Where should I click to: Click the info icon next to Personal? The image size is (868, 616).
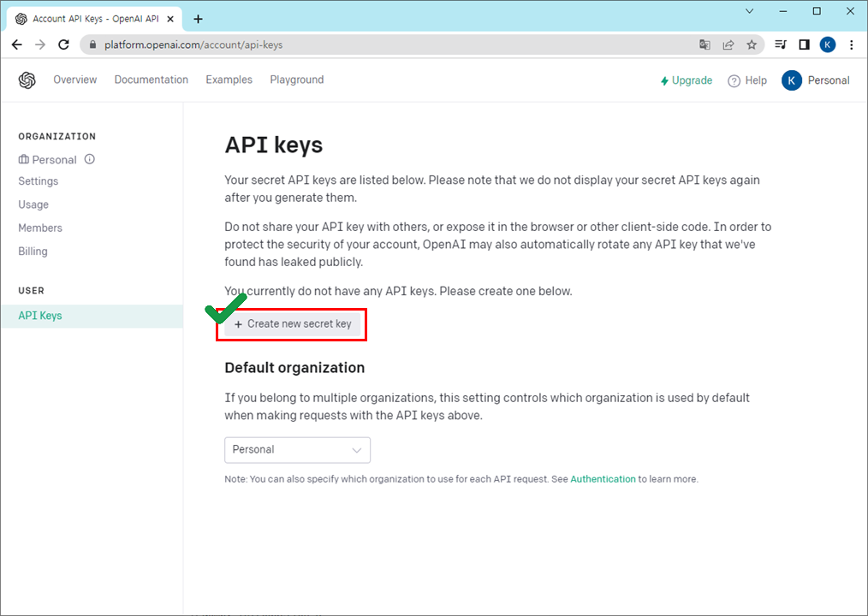tap(90, 159)
